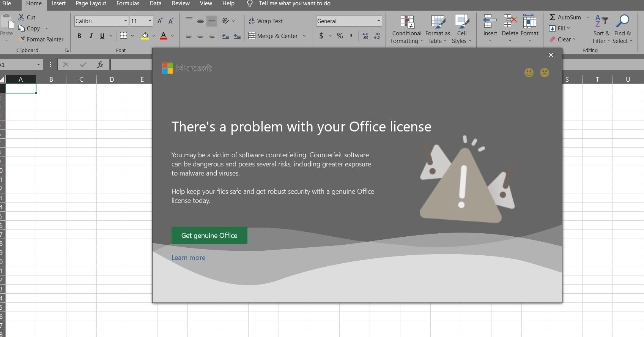This screenshot has width=644, height=337.
Task: Toggle Wrap Text
Action: (266, 21)
